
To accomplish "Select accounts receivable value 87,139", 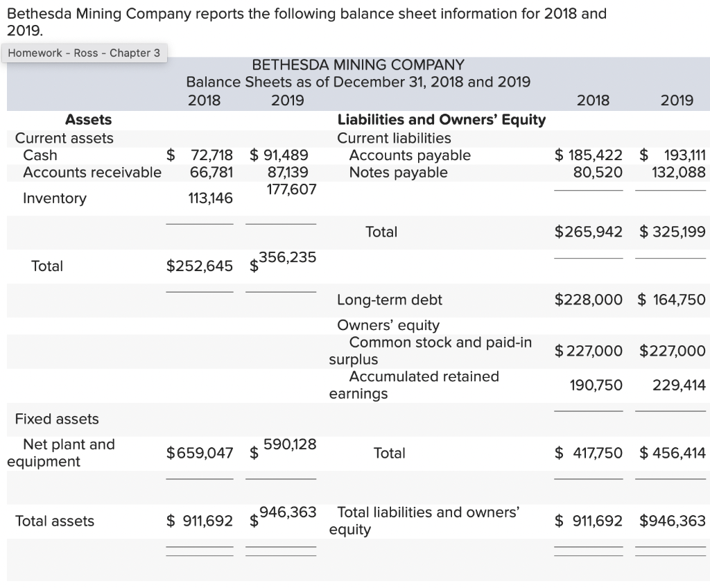I will click(288, 173).
